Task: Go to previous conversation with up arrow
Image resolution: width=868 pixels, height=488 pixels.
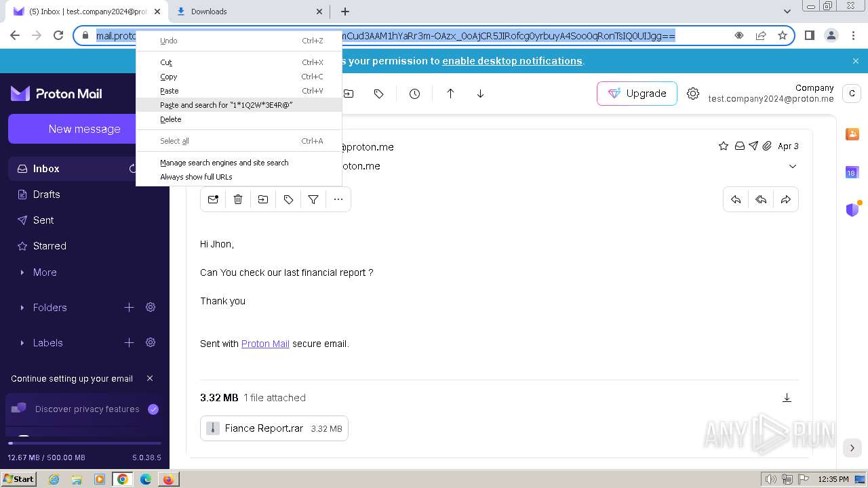Action: point(450,94)
